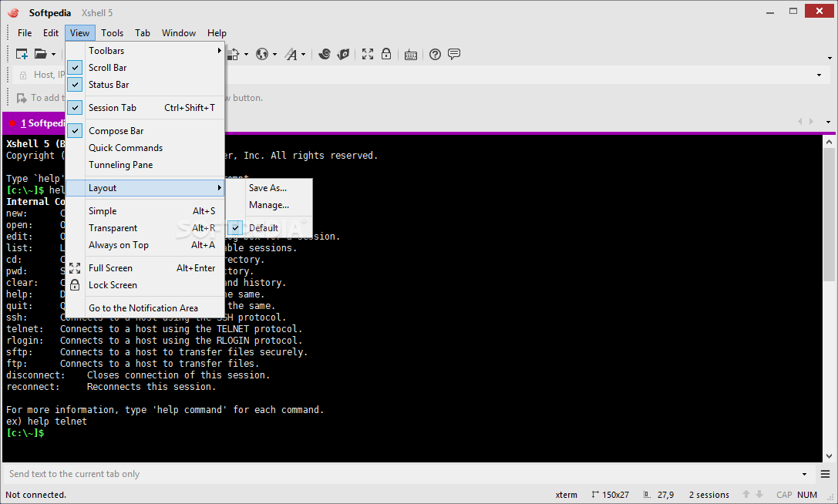Open the compose bar dropdown arrow
This screenshot has height=504, width=838.
click(805, 475)
